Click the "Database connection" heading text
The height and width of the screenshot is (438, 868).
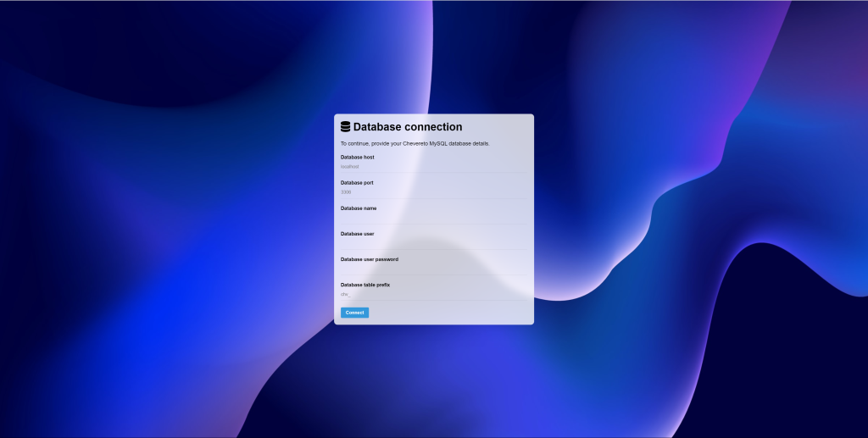click(408, 127)
